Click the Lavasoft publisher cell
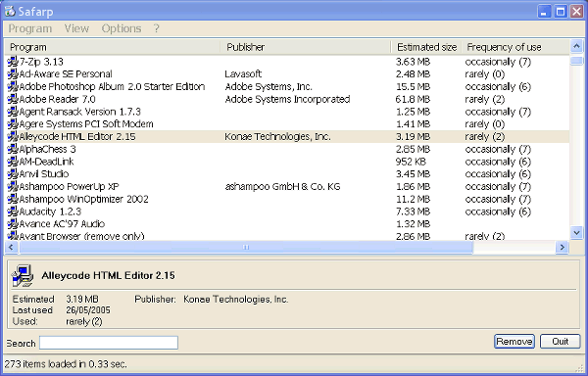The image size is (588, 376). click(243, 73)
